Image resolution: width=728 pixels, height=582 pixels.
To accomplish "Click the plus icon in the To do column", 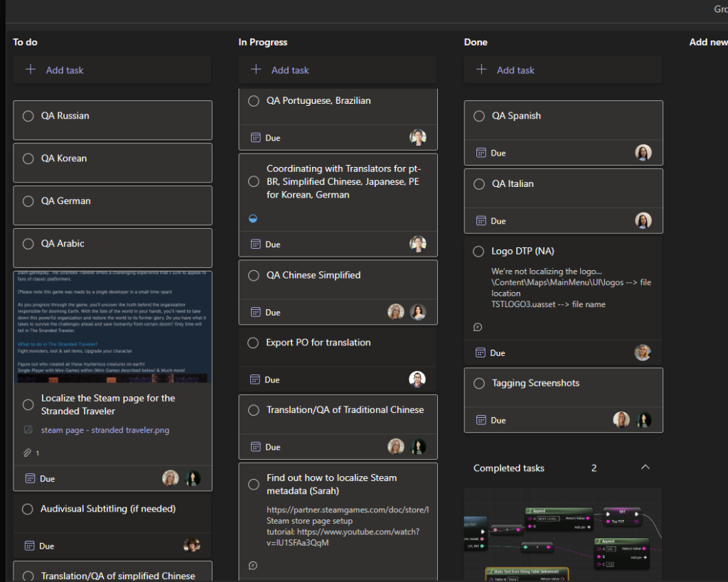I will coord(31,70).
